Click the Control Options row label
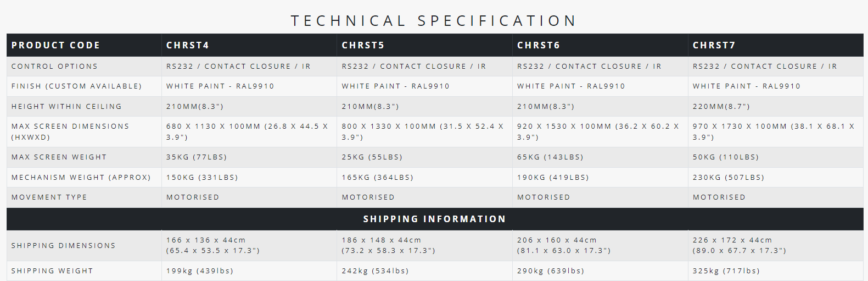The image size is (868, 281). pos(54,66)
